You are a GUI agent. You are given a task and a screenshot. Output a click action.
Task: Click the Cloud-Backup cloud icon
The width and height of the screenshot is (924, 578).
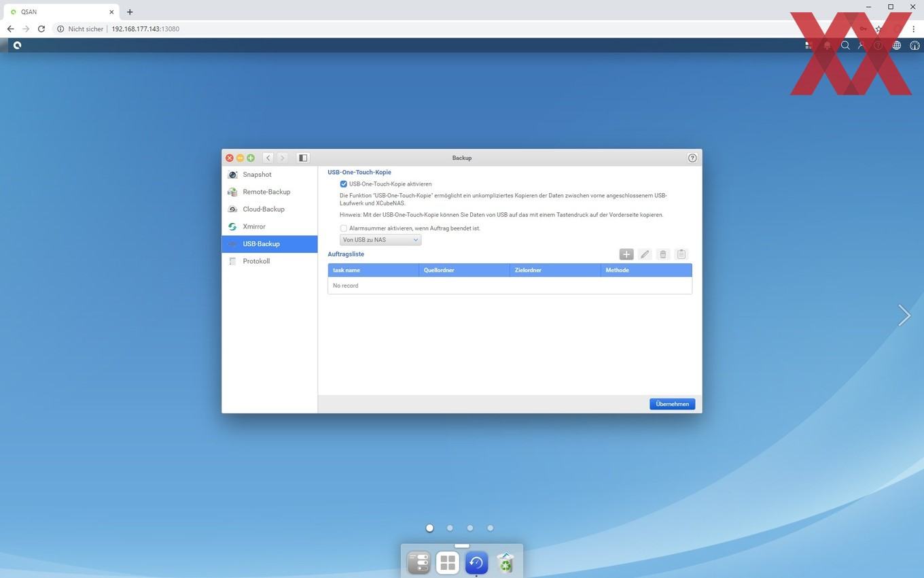click(x=232, y=209)
